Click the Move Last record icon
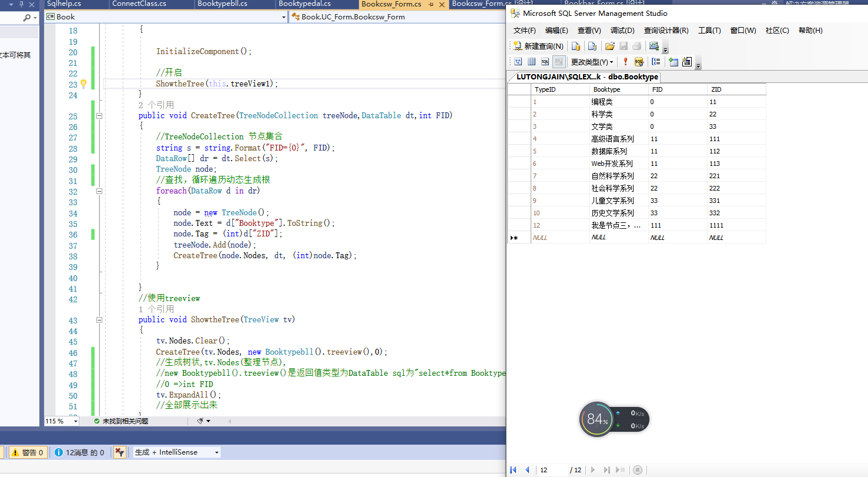The height and width of the screenshot is (477, 868). pyautogui.click(x=607, y=470)
